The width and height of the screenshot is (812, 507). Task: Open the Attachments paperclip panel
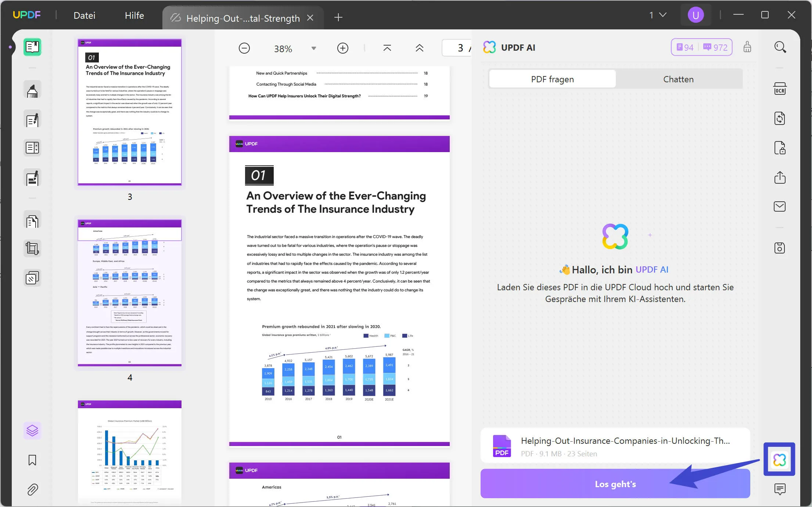(32, 489)
